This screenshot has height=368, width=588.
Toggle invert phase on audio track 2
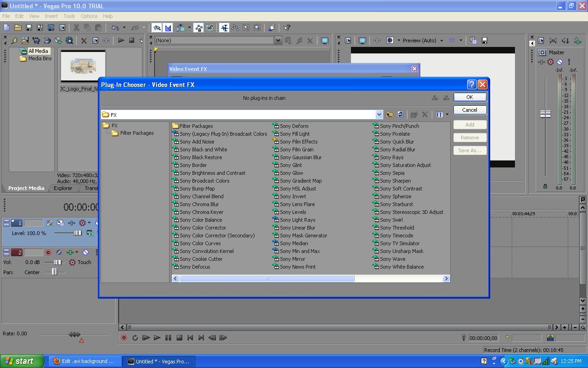tap(59, 252)
